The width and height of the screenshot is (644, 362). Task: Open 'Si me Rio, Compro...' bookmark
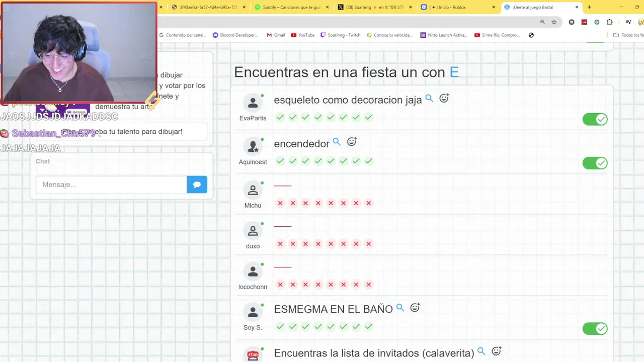click(497, 35)
